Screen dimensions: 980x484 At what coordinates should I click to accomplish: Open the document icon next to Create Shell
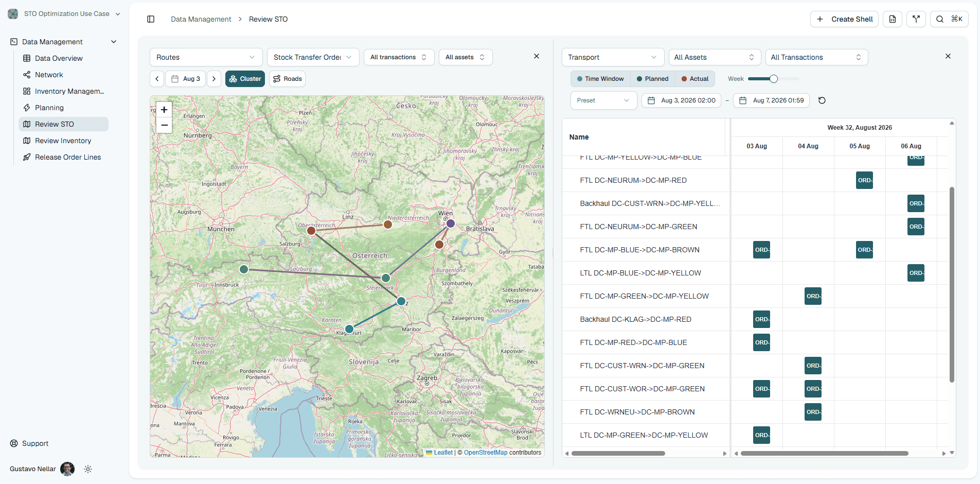893,19
